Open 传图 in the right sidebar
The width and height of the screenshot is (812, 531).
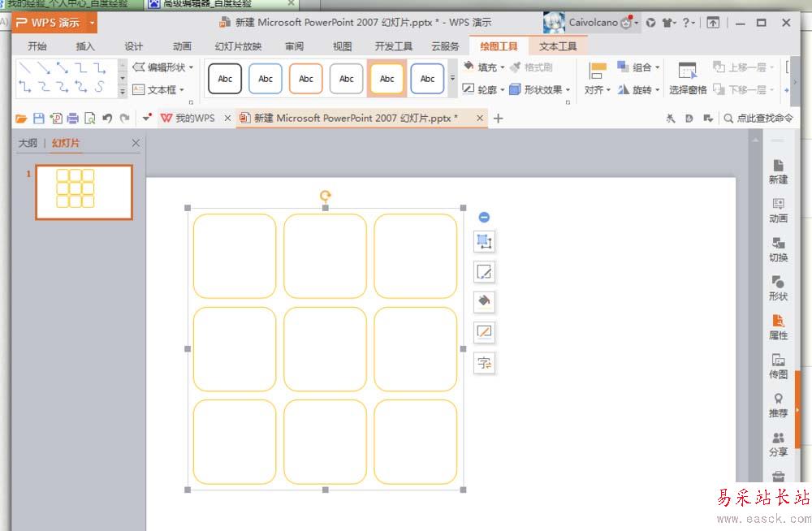click(778, 366)
